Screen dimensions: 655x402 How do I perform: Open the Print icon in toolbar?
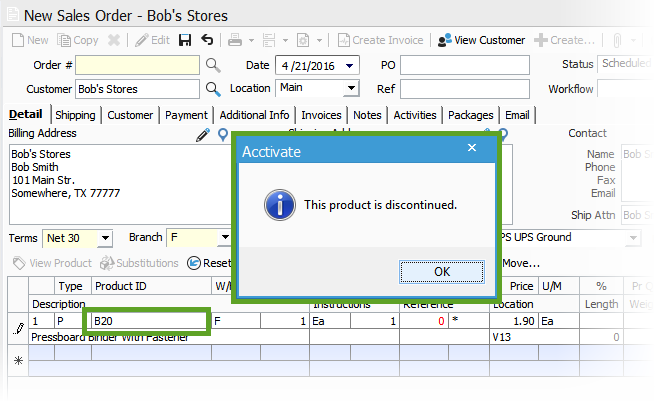click(x=235, y=40)
